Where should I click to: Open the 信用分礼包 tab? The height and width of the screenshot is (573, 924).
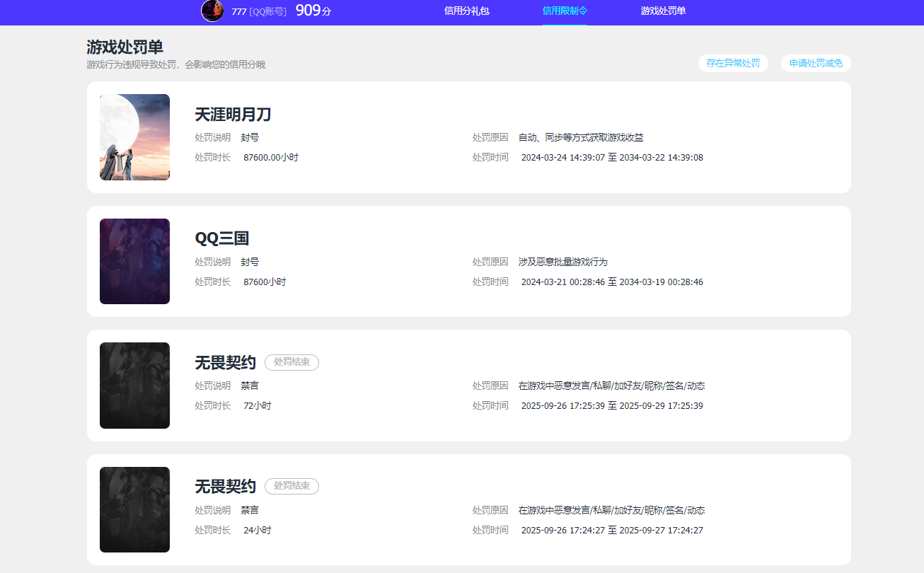(466, 11)
